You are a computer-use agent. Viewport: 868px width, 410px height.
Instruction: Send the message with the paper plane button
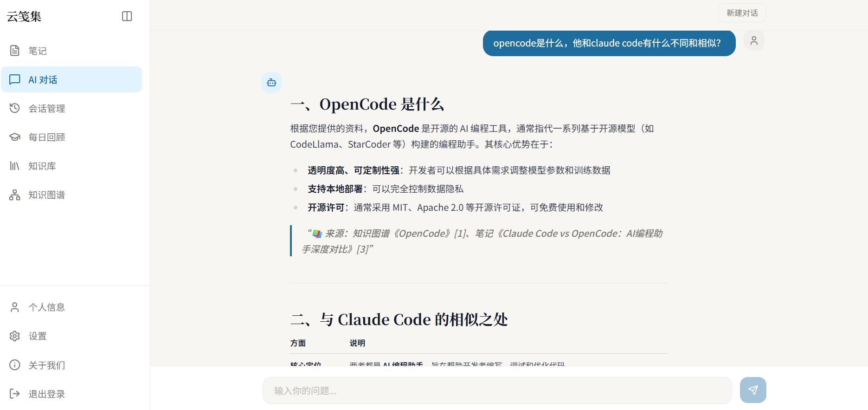click(753, 390)
